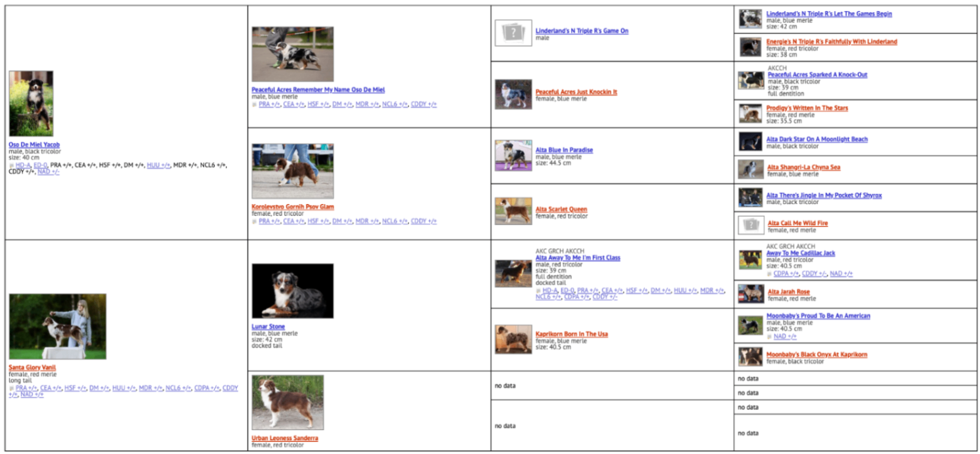Open CDPA +/+ link under Away To Me Cadillac Jack
980x454 pixels.
click(x=786, y=273)
